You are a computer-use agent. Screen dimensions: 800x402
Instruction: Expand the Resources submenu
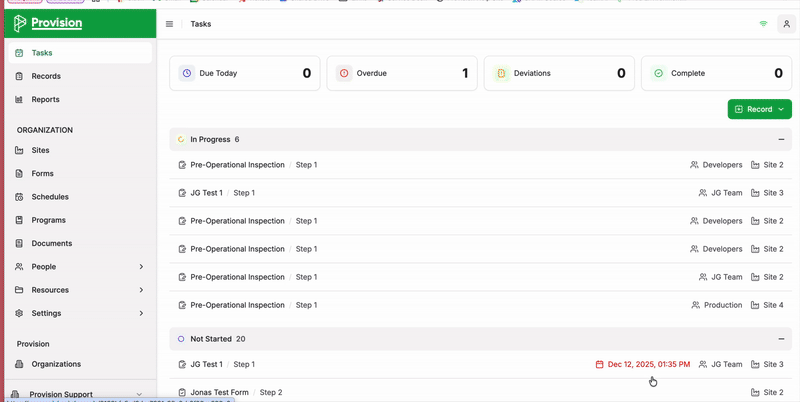pyautogui.click(x=141, y=290)
